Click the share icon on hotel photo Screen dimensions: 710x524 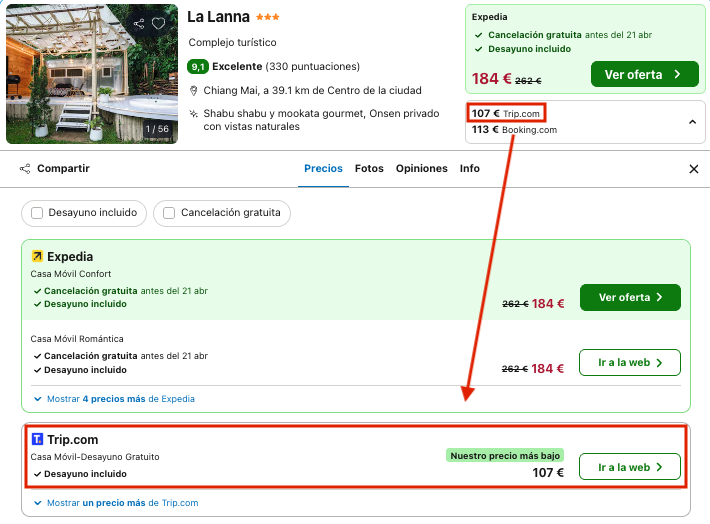tap(139, 24)
